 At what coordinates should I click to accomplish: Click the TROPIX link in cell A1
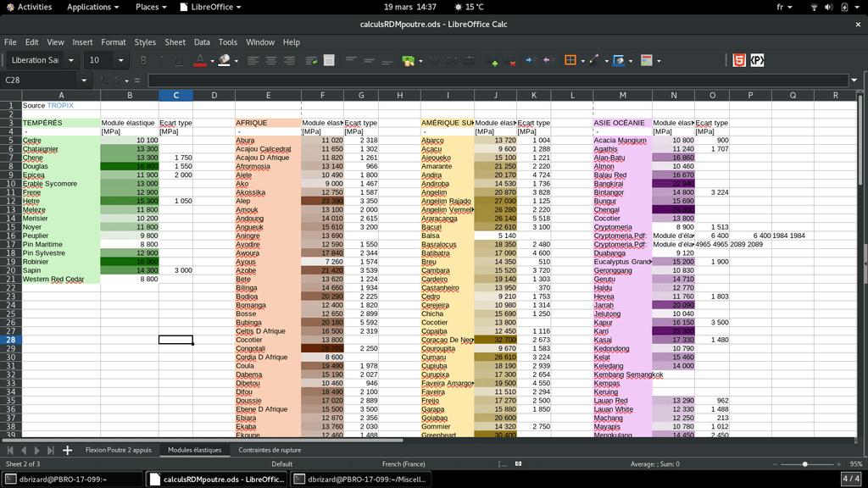60,106
